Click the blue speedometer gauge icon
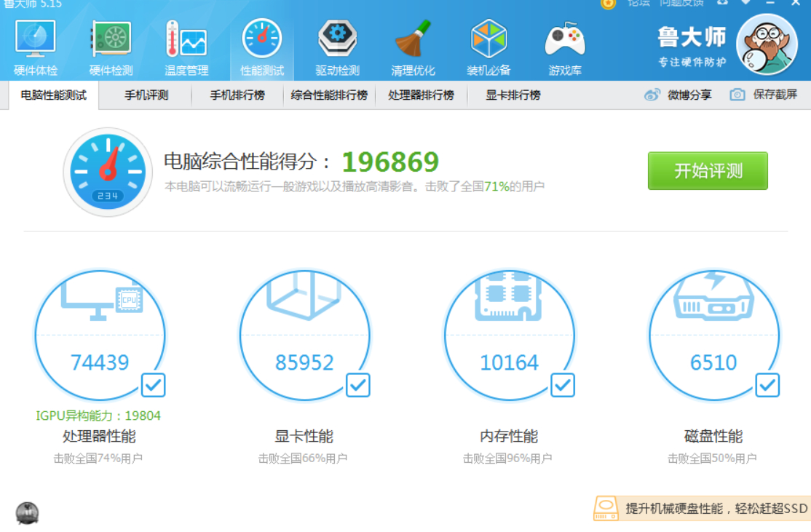 pyautogui.click(x=108, y=172)
